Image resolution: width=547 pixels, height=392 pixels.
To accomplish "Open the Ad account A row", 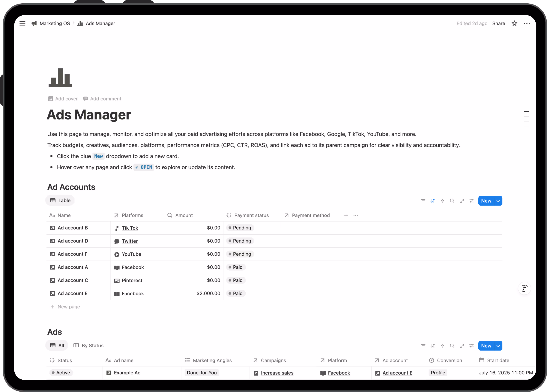I will click(x=73, y=267).
